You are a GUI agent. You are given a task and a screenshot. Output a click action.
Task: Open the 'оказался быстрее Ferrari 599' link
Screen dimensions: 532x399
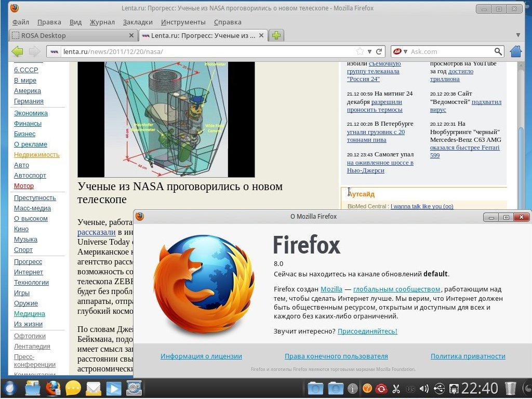point(464,151)
